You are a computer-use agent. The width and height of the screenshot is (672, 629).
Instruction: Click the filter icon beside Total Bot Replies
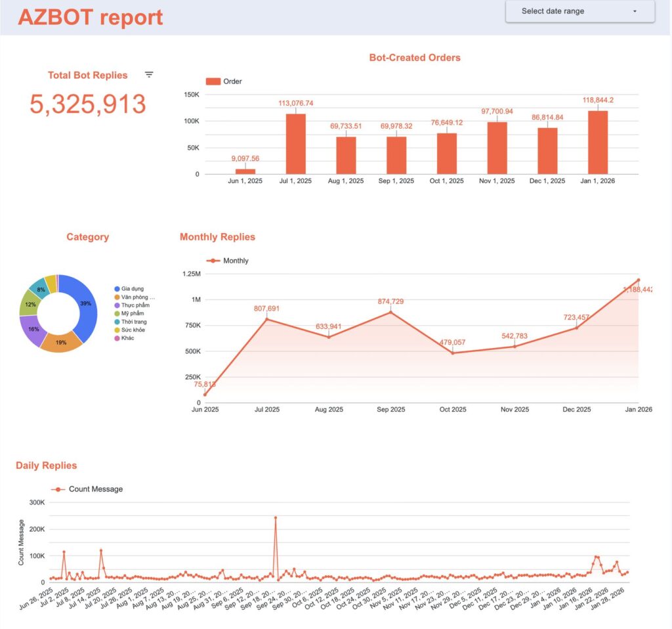pos(149,75)
